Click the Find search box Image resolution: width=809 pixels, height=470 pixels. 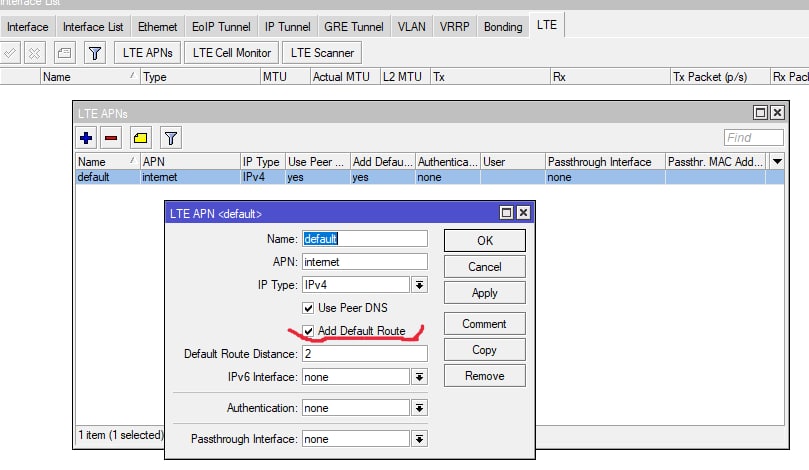pos(753,138)
